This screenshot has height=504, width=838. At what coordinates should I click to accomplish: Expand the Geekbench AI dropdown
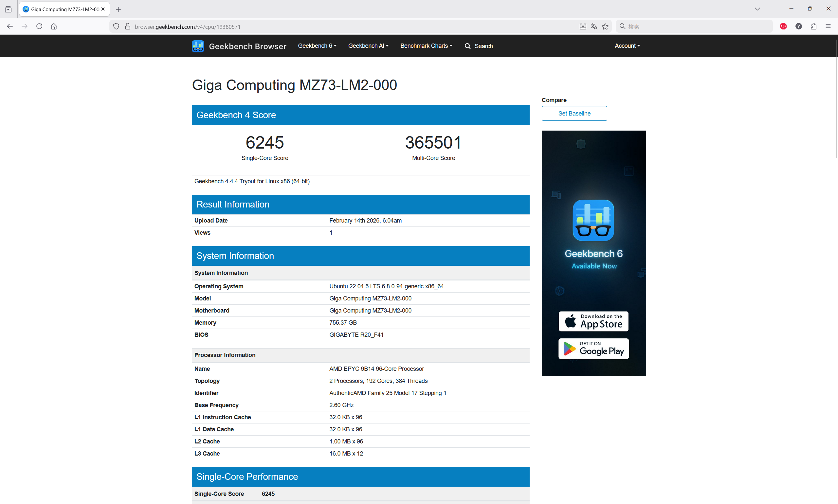(368, 46)
